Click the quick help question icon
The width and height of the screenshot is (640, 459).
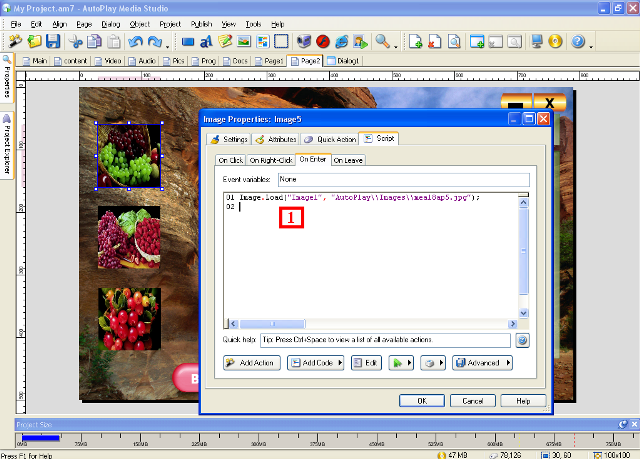[522, 340]
